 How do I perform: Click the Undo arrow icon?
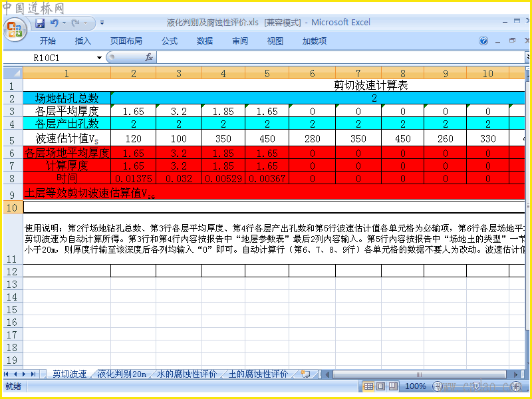55,23
